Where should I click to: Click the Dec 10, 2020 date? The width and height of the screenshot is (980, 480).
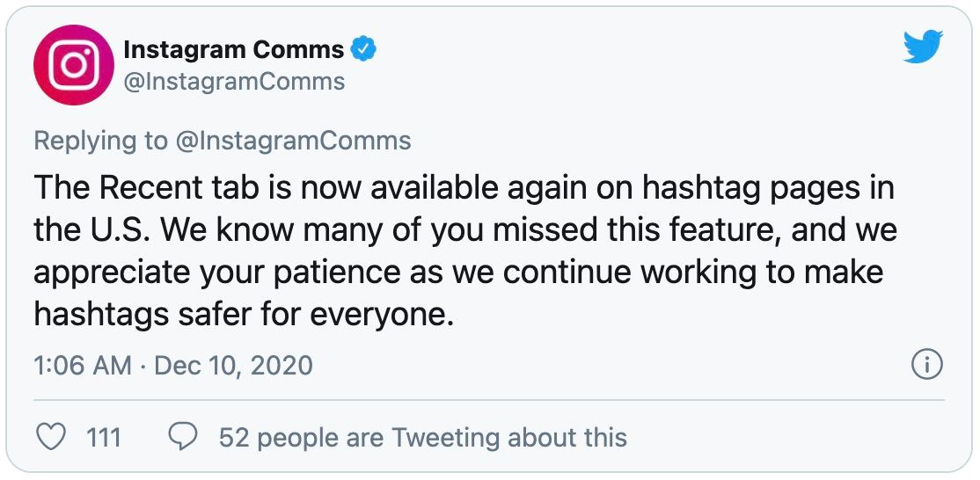pyautogui.click(x=233, y=365)
